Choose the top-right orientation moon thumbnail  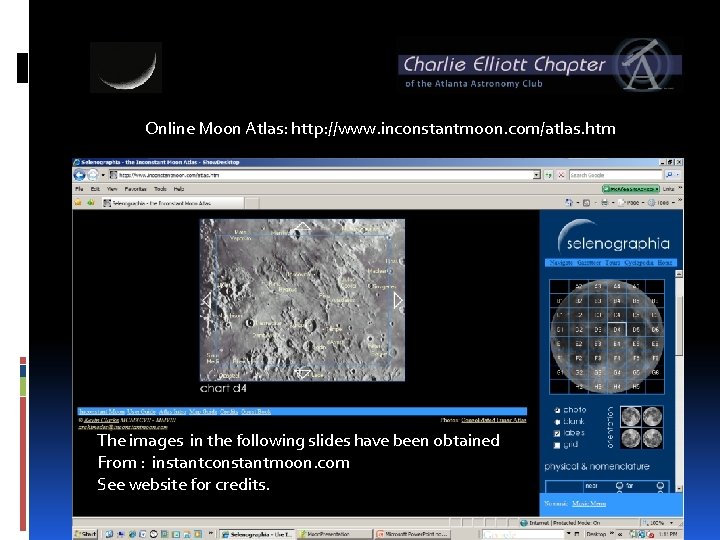coord(652,416)
